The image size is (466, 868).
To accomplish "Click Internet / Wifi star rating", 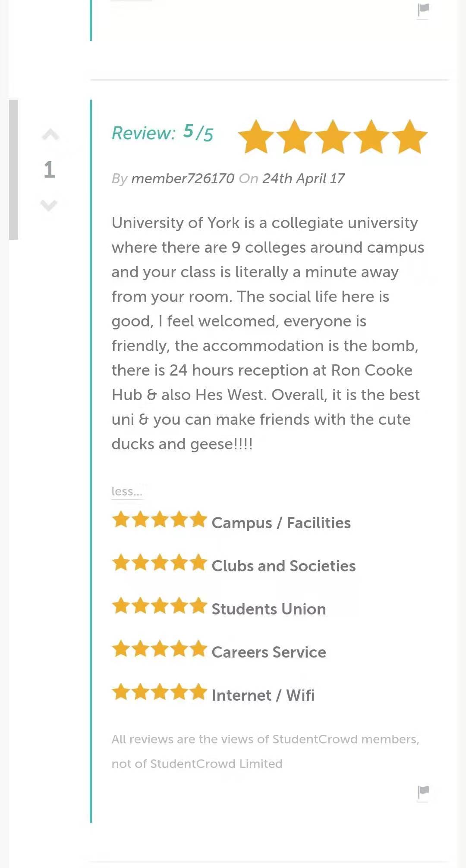I will (x=159, y=692).
